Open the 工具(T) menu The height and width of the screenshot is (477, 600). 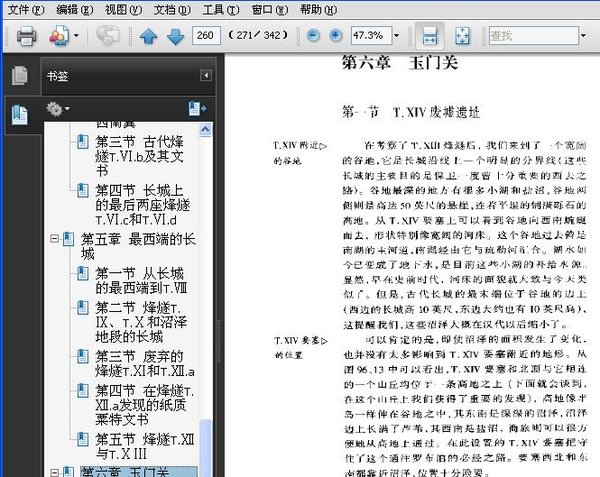[x=221, y=10]
